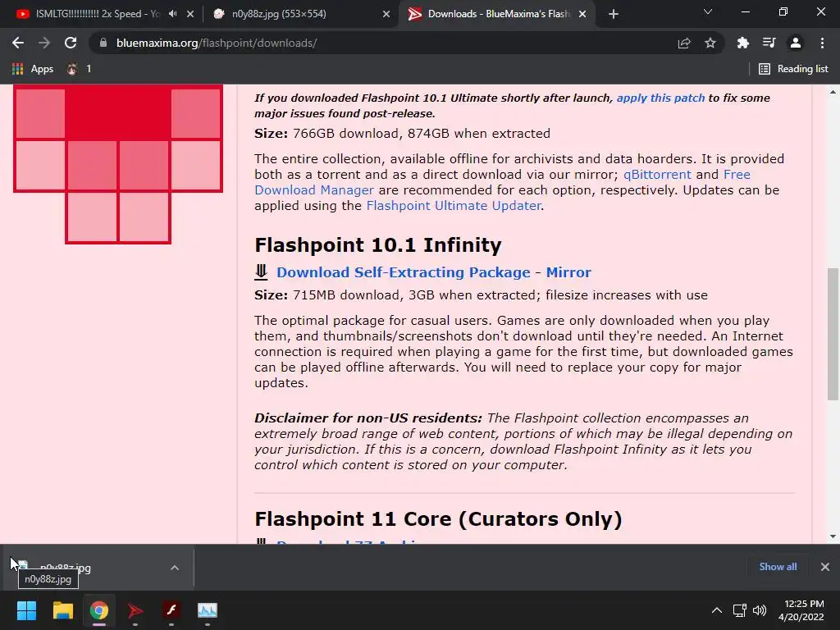
Task: Open the Extensions puzzle icon
Action: (742, 43)
